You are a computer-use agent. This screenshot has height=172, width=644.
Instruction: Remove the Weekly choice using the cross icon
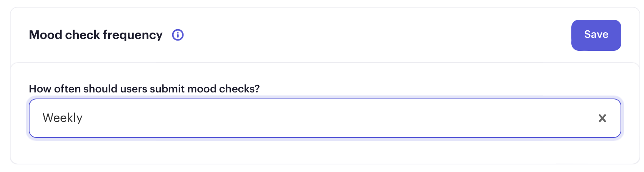[602, 118]
